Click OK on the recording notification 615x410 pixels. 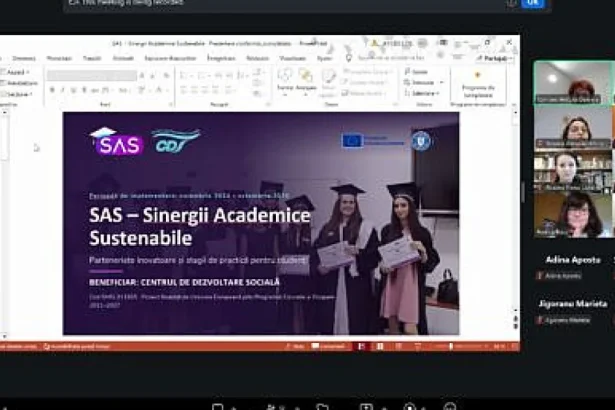(532, 2)
